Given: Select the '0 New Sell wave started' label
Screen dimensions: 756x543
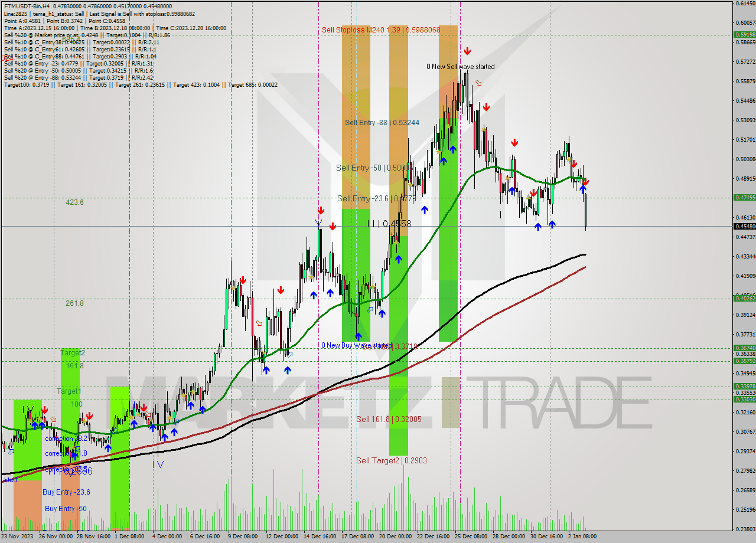Looking at the screenshot, I should (x=461, y=67).
